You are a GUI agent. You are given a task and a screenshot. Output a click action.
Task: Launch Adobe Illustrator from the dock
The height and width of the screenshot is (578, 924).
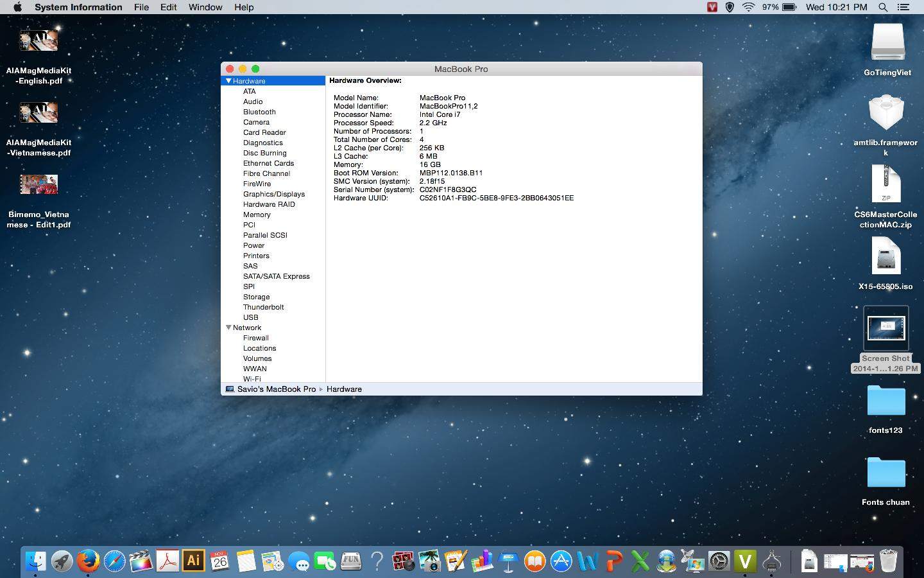194,561
